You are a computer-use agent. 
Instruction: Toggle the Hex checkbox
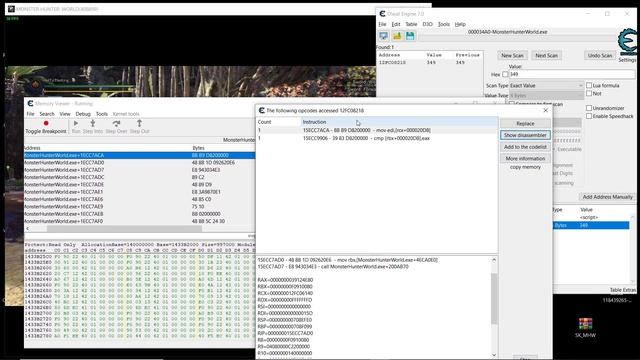pyautogui.click(x=505, y=74)
